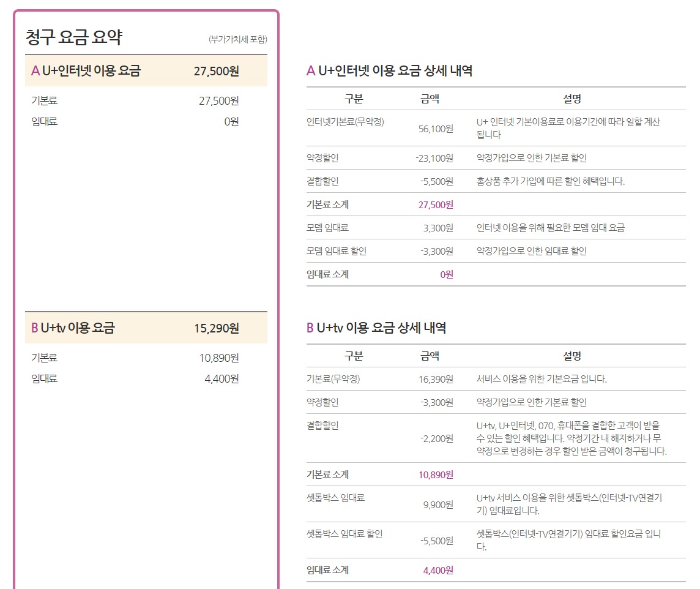
Task: Select the purple 0원 rental subtotal
Action: tap(447, 275)
